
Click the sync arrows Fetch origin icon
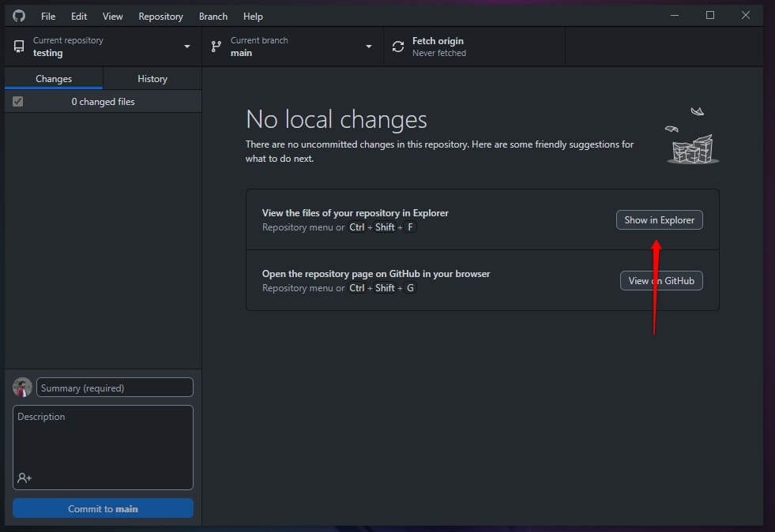[398, 47]
